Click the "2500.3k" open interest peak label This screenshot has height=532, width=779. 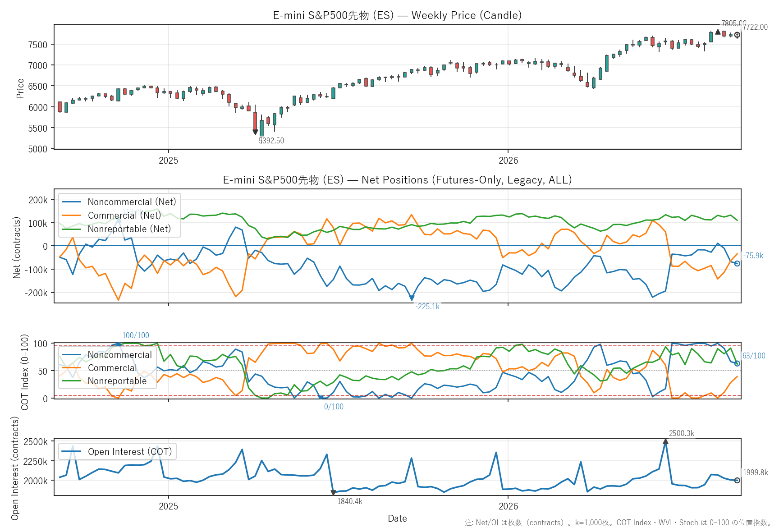tap(682, 433)
